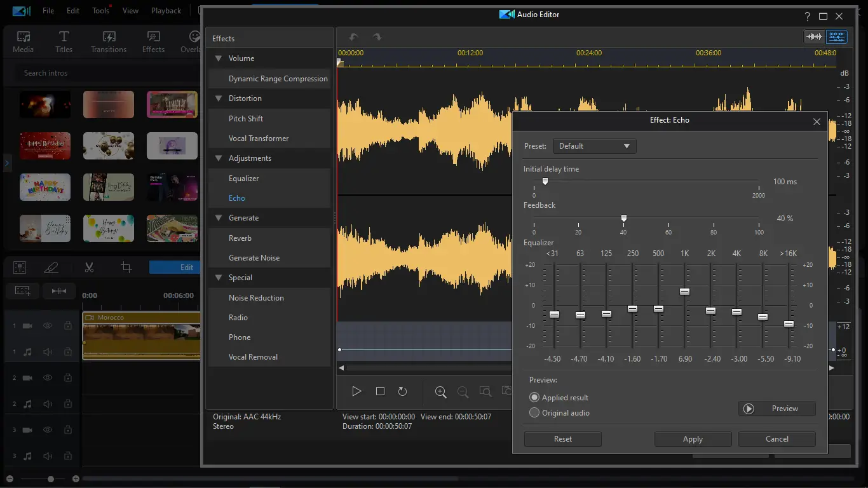The height and width of the screenshot is (488, 868).
Task: Click the Reset button
Action: (562, 439)
